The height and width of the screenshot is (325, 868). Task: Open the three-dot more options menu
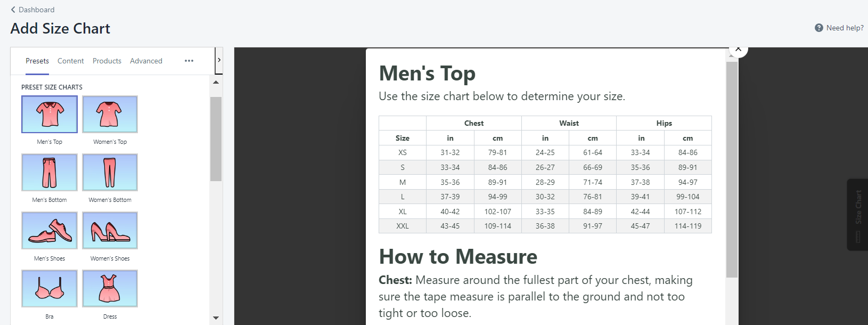(x=189, y=61)
